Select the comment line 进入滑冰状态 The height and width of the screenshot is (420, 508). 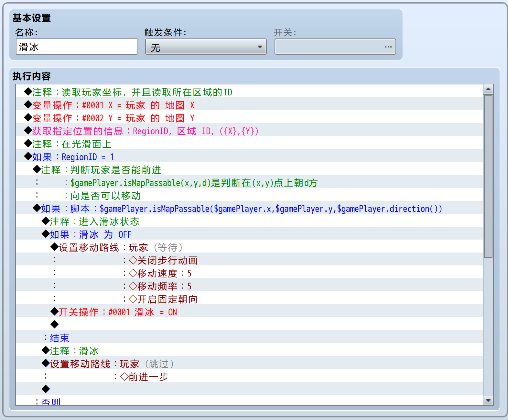click(249, 221)
